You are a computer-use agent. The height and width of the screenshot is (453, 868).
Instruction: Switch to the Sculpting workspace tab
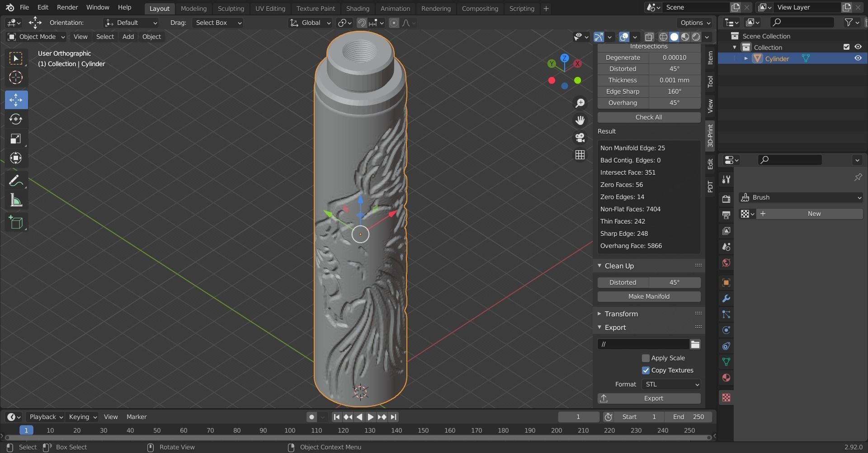[x=231, y=8]
